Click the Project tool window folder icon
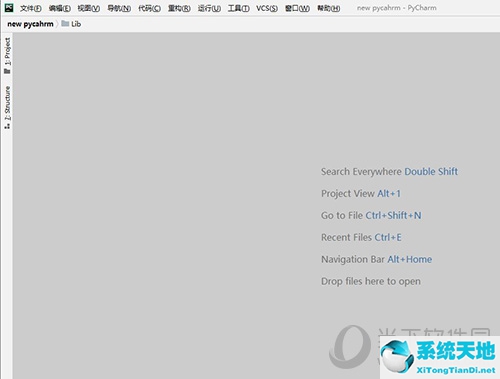 click(7, 71)
